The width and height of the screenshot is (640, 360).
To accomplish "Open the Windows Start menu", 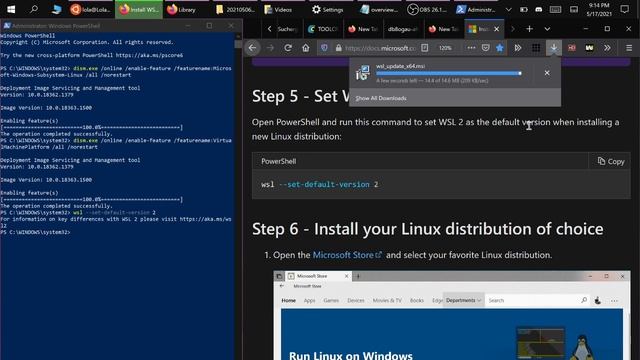I will pyautogui.click(x=11, y=9).
